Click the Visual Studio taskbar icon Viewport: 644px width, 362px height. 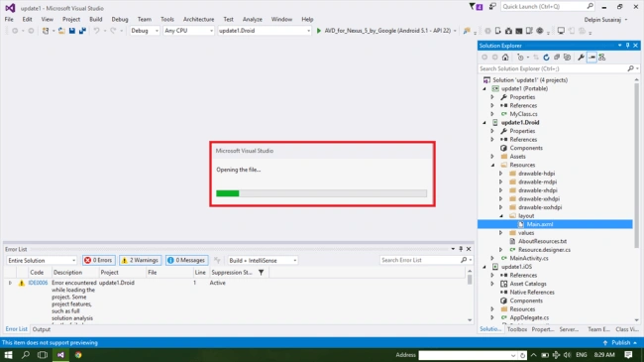60,355
